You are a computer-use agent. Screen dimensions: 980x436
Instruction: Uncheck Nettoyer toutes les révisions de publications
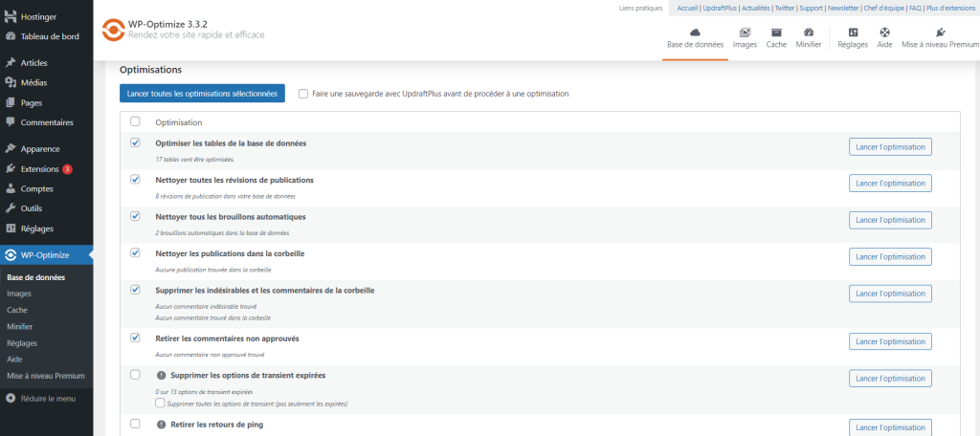135,179
